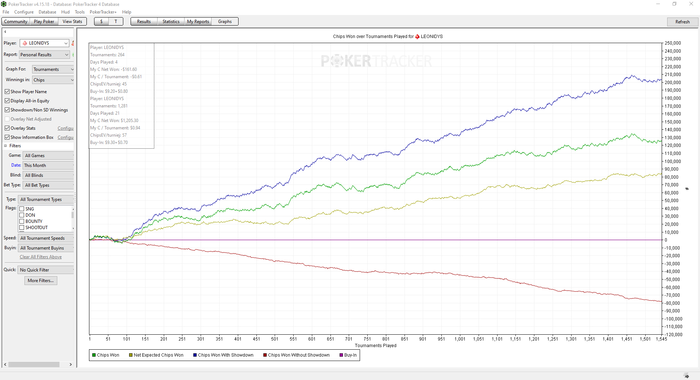Switch to cash games dollar button
700x380 pixels.
coord(101,21)
